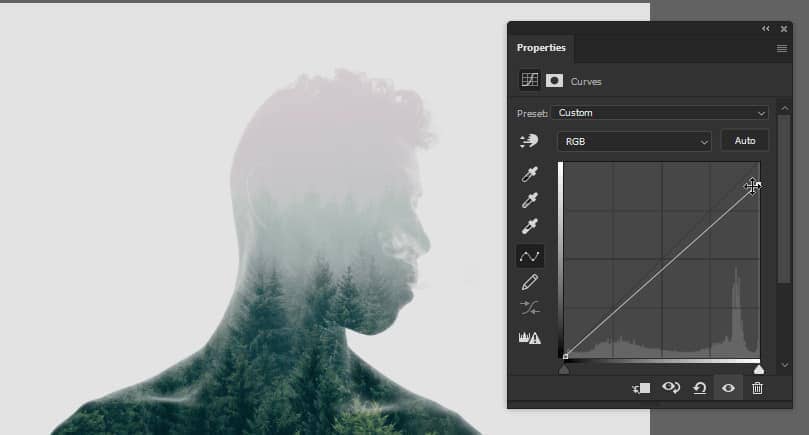
Task: Click the black point input slider
Action: tap(564, 369)
